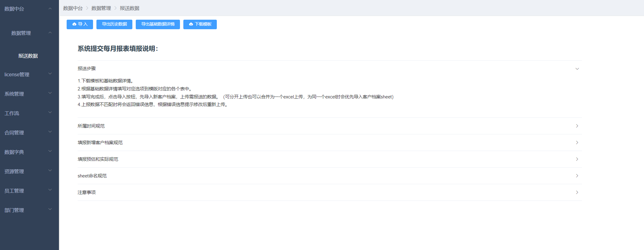The image size is (644, 250).
Task: Expand 资源管理 sidebar menu
Action: (29, 171)
